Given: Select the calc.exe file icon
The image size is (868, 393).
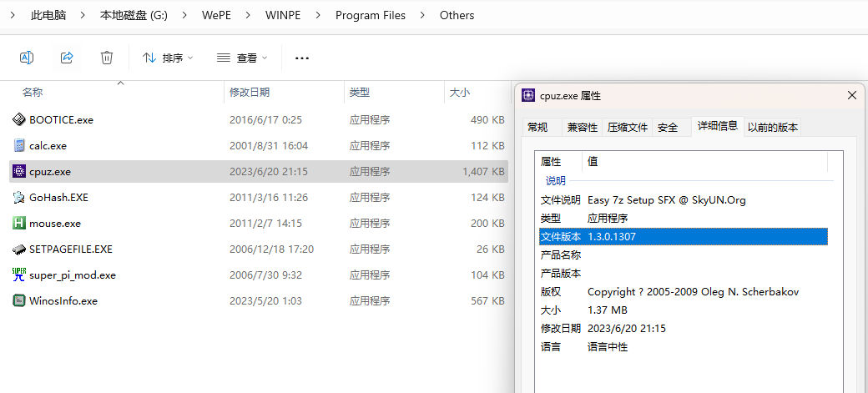Looking at the screenshot, I should tap(19, 145).
